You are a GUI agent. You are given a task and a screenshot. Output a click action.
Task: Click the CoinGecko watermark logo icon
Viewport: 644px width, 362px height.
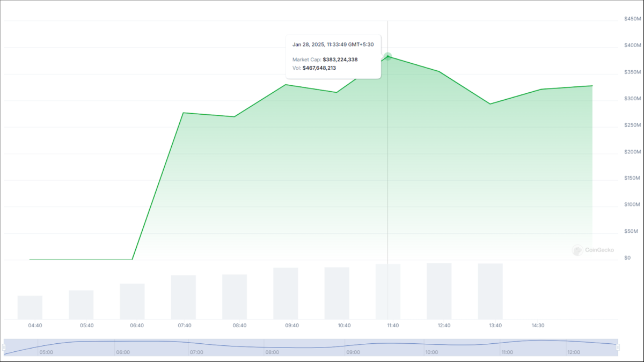577,250
